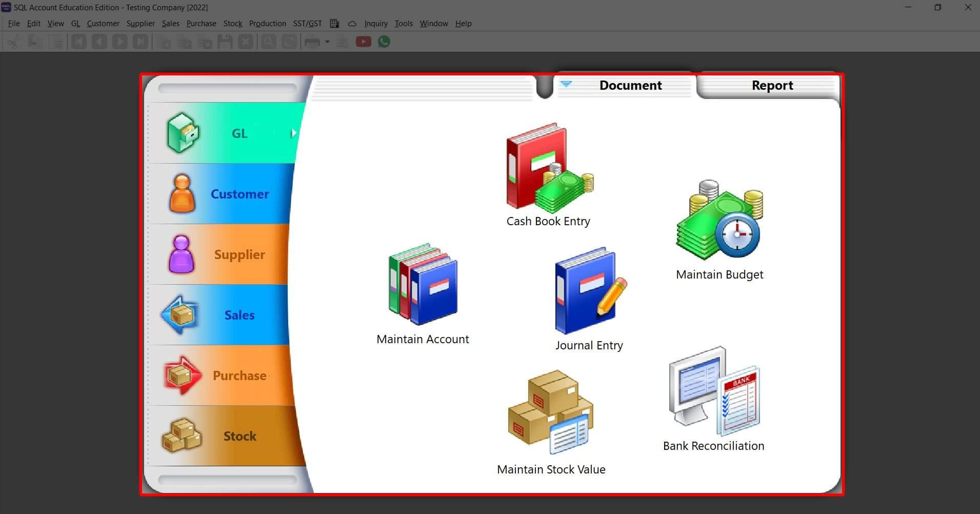Open the Maintain Stock Value icon
Viewport: 980px width, 514px height.
pyautogui.click(x=551, y=412)
